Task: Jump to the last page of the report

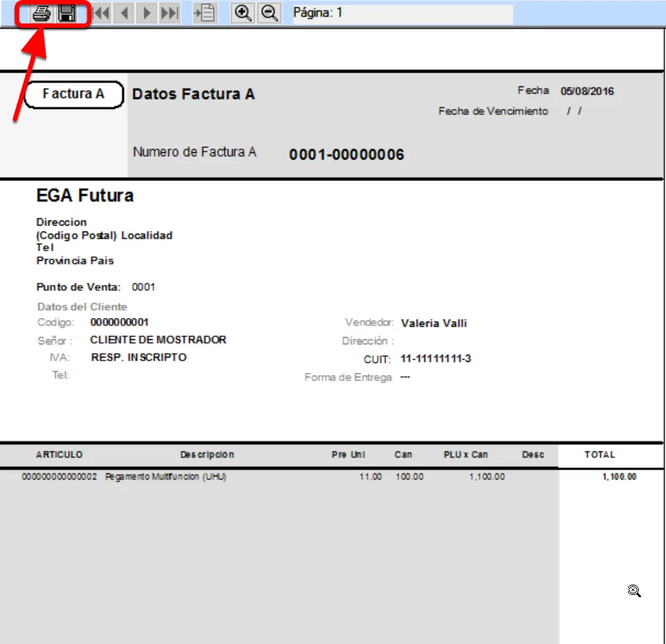Action: pos(169,14)
